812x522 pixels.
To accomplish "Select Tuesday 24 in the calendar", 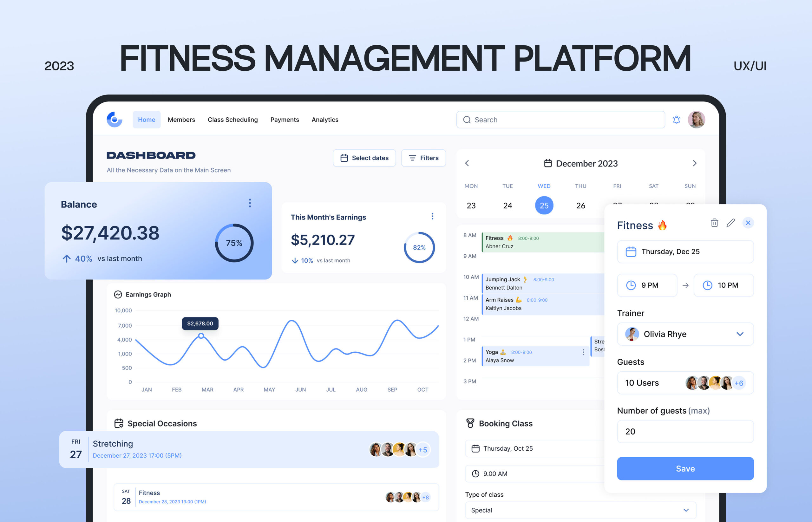I will point(507,206).
